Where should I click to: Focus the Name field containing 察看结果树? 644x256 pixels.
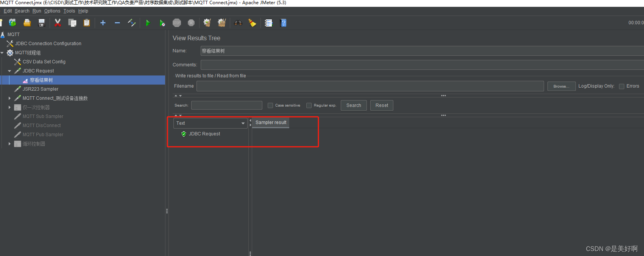[422, 51]
